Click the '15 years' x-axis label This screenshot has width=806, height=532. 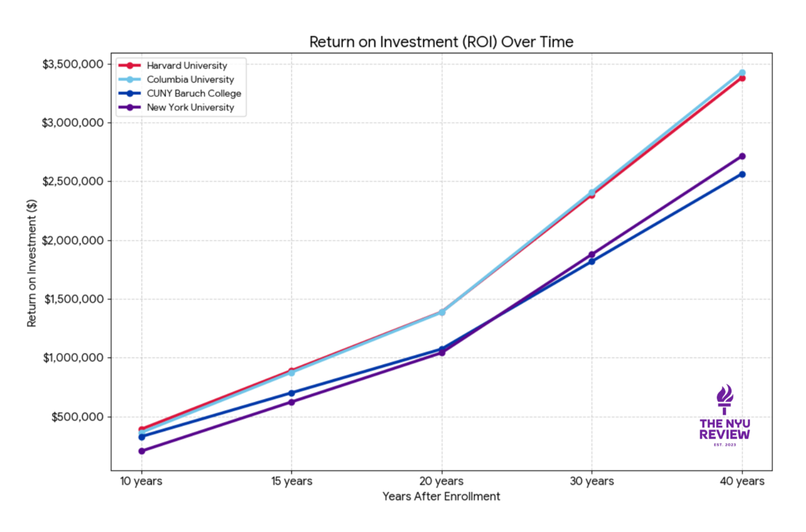click(291, 482)
